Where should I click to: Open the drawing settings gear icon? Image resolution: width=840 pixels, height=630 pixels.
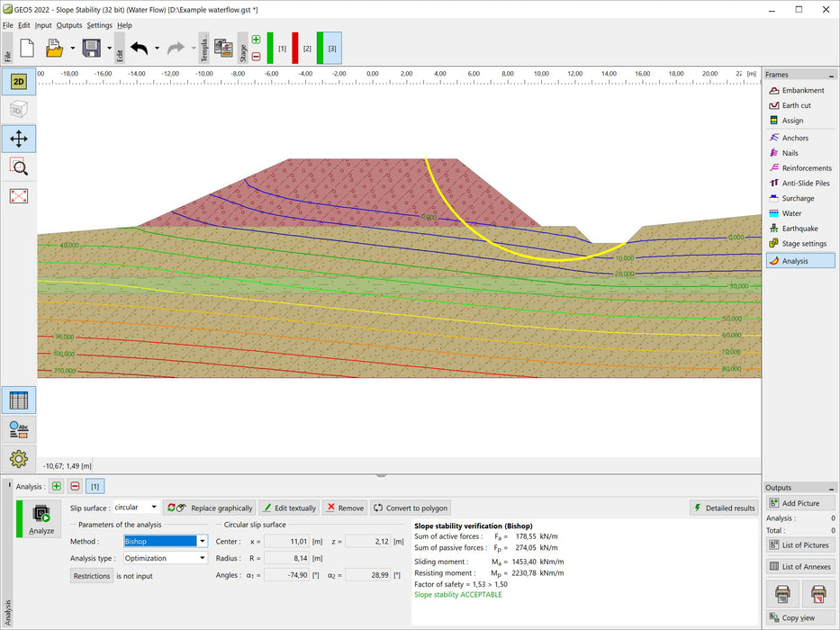coord(18,458)
